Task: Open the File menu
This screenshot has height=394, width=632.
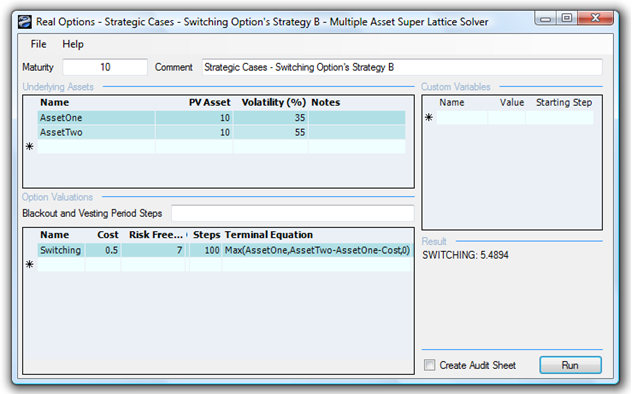Action: point(38,44)
